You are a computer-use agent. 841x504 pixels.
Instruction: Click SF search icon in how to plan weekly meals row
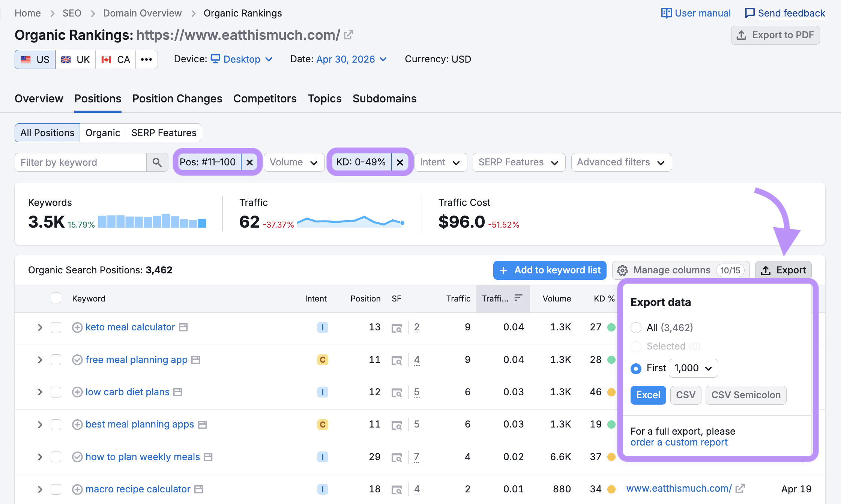pos(396,457)
